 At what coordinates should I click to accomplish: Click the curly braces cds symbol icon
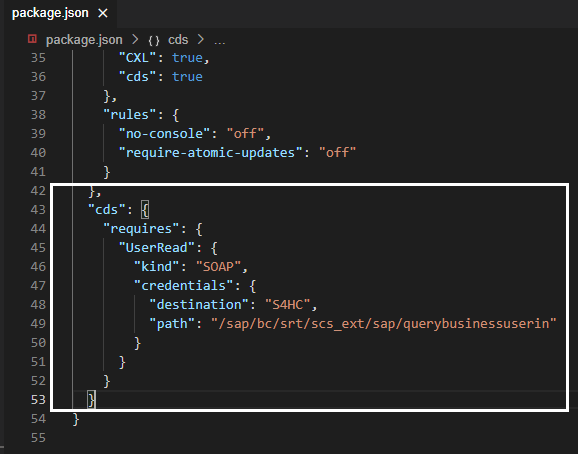pyautogui.click(x=154, y=40)
